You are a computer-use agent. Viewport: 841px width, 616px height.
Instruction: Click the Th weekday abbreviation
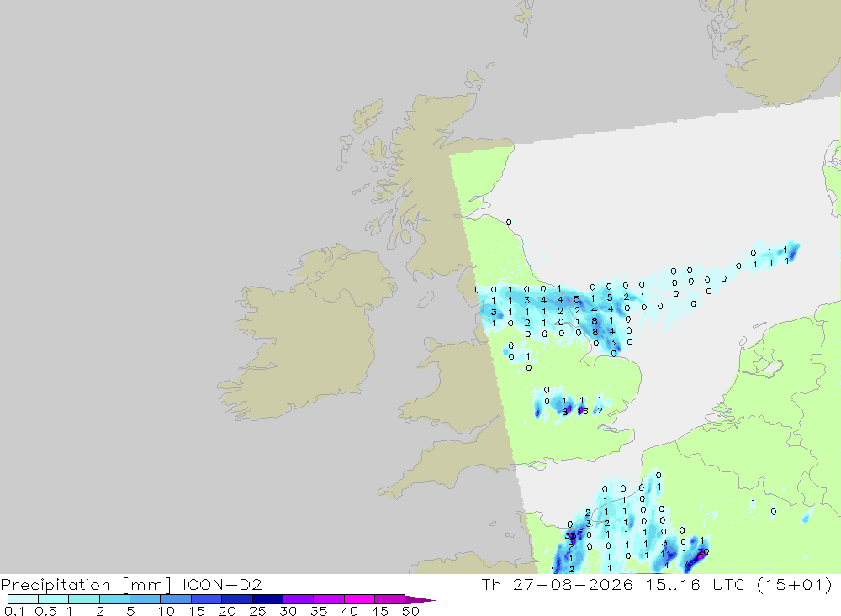491,584
